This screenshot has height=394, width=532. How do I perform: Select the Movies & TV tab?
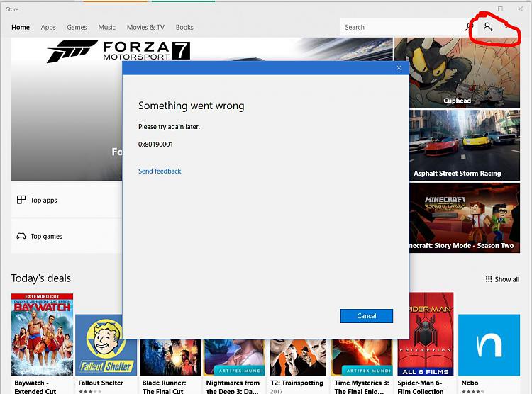(x=145, y=27)
